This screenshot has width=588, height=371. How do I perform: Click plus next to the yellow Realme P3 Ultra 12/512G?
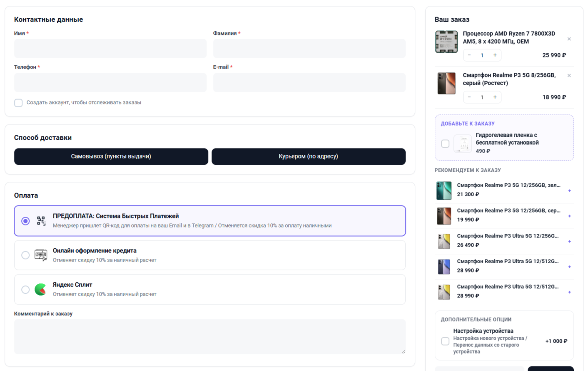(569, 292)
